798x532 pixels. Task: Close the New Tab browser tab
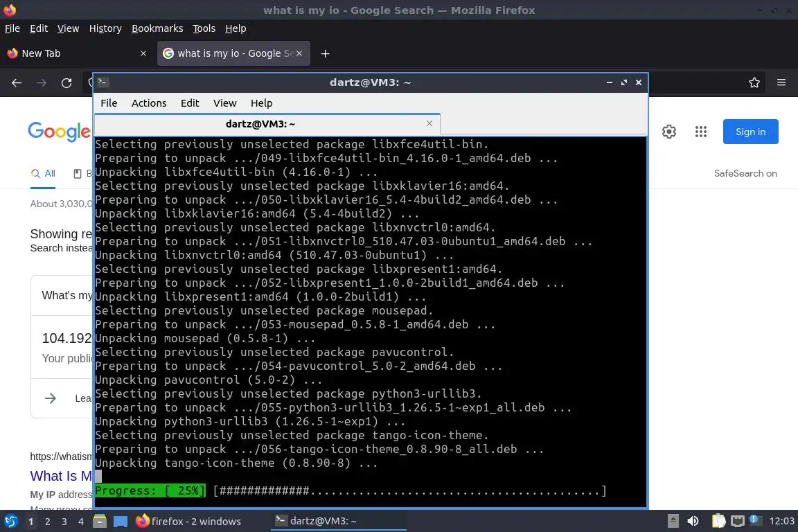[x=143, y=53]
